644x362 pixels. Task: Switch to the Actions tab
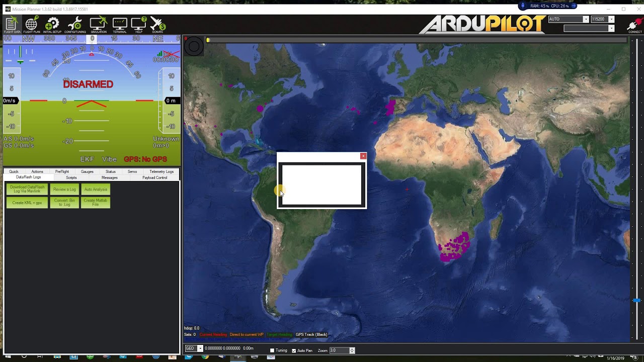click(x=37, y=171)
